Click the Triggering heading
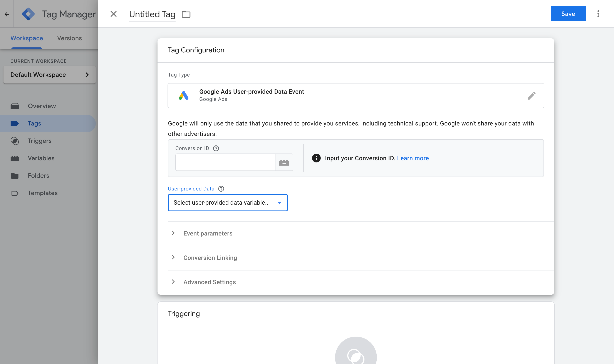The height and width of the screenshot is (364, 614). pyautogui.click(x=184, y=314)
